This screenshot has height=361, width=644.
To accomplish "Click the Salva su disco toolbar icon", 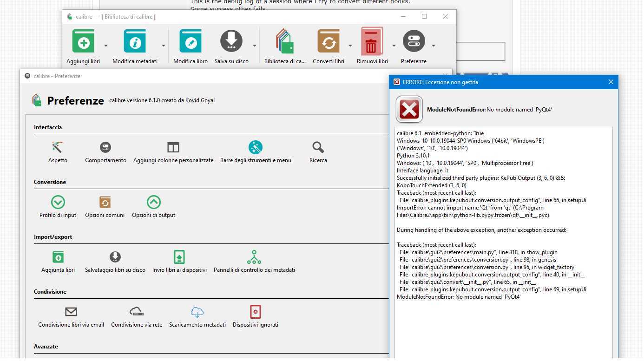I will (231, 41).
